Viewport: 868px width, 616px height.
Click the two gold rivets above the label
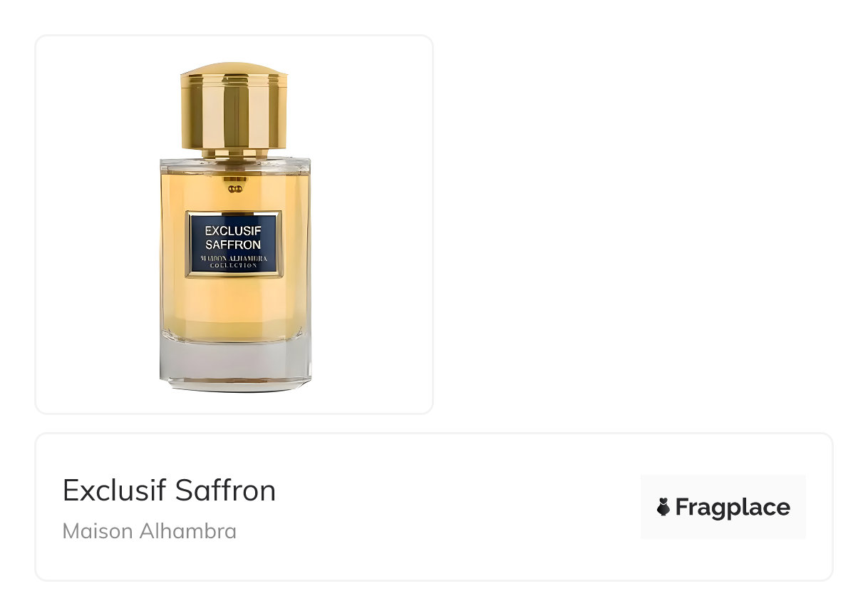pos(234,189)
